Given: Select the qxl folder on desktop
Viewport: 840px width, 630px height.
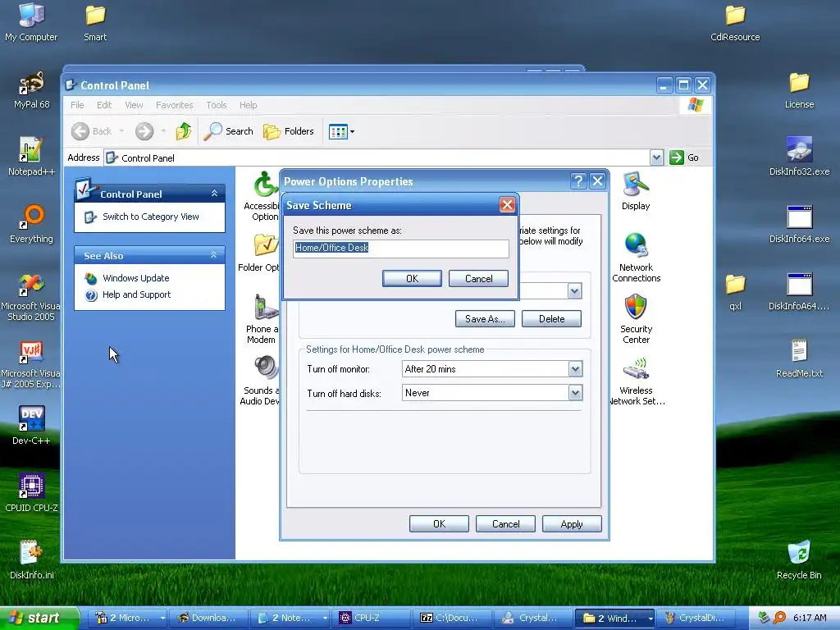Looking at the screenshot, I should coord(735,292).
